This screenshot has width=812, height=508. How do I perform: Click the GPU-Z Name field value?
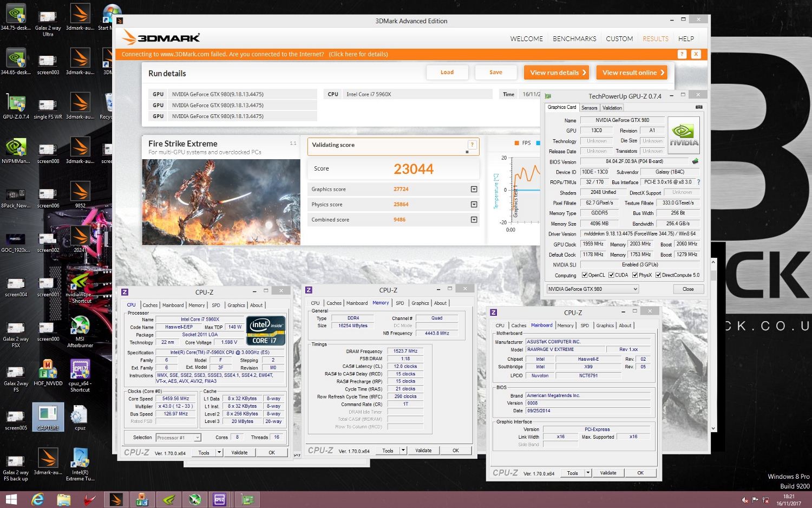pyautogui.click(x=623, y=120)
